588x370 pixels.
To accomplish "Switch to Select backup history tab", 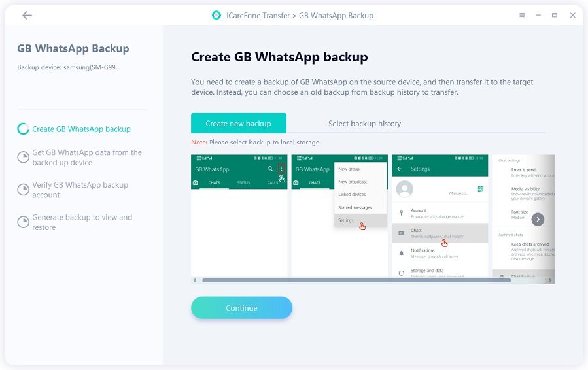I will [364, 124].
